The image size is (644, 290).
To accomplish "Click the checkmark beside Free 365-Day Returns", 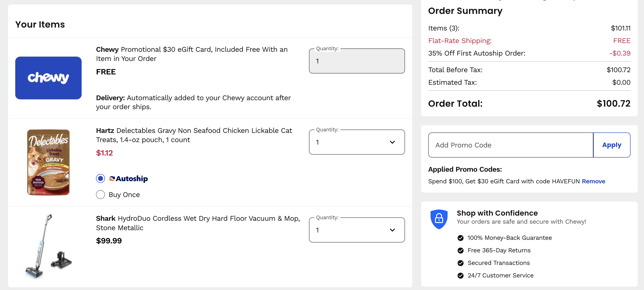I will tap(461, 250).
